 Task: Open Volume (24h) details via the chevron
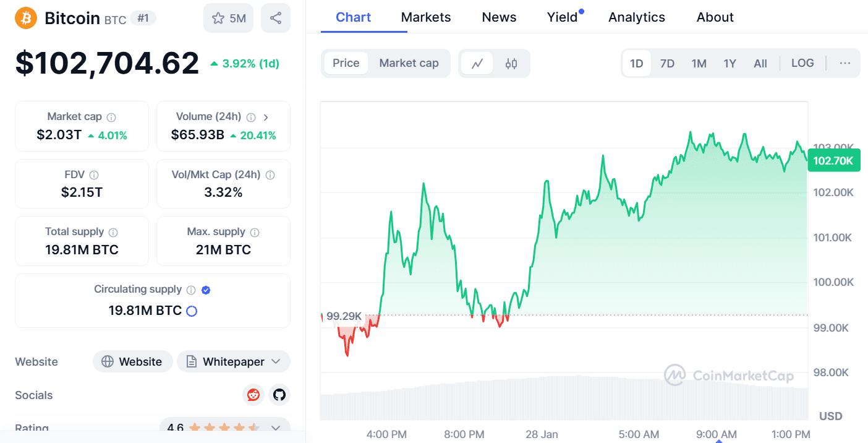(266, 116)
